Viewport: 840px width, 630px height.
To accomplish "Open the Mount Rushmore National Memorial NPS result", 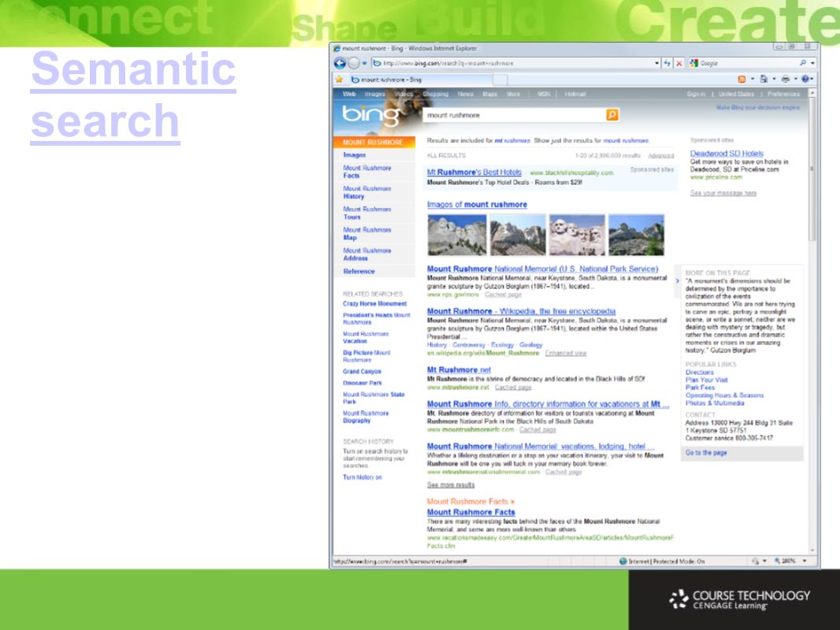I will [542, 269].
